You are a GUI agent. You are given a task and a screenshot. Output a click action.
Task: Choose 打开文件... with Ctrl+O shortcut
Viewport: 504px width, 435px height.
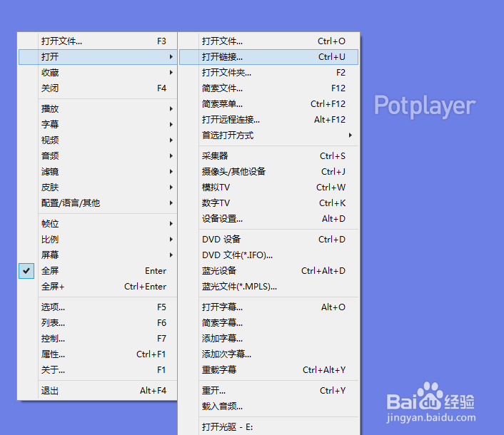pyautogui.click(x=268, y=41)
